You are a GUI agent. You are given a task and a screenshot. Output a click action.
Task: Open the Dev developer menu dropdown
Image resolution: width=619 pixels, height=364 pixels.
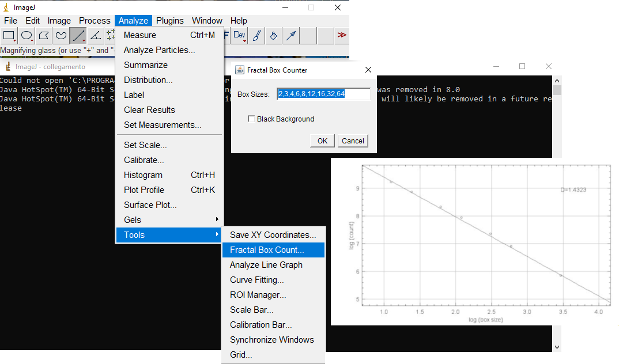coord(240,36)
